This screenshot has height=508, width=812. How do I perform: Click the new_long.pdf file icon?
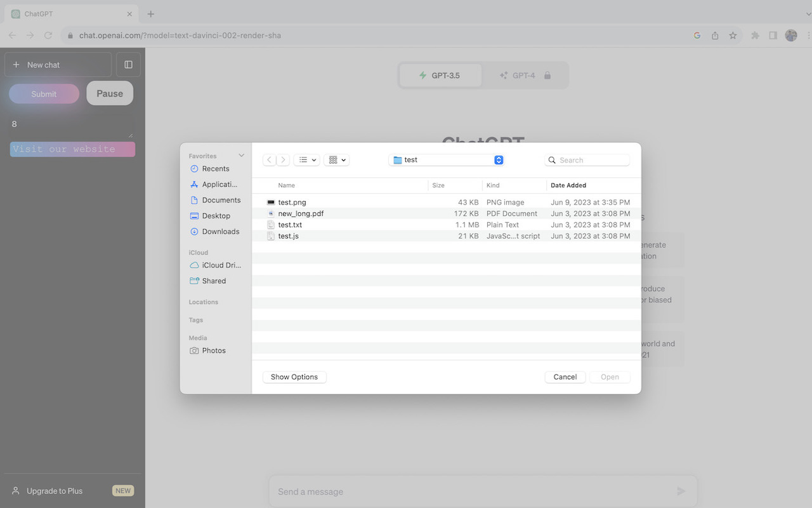tap(271, 213)
